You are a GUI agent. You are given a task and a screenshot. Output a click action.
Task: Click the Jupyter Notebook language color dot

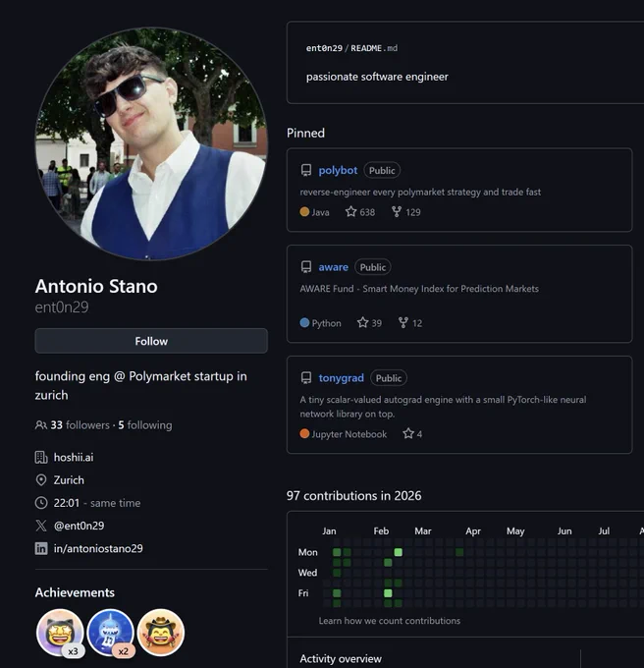304,433
